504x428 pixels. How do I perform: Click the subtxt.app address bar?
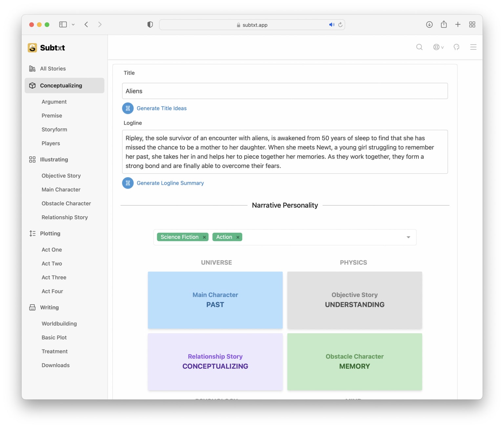click(252, 25)
